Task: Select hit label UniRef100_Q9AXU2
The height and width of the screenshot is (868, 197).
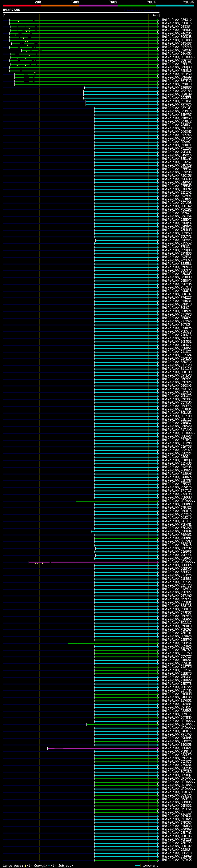Action: click(177, 50)
